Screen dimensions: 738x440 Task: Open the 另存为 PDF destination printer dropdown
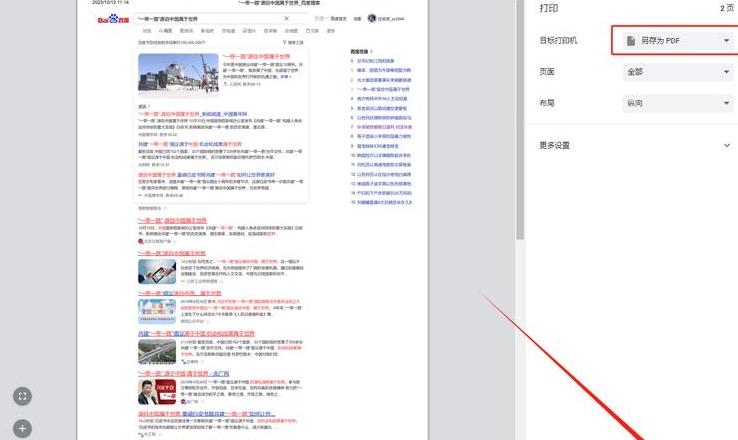[x=679, y=41]
